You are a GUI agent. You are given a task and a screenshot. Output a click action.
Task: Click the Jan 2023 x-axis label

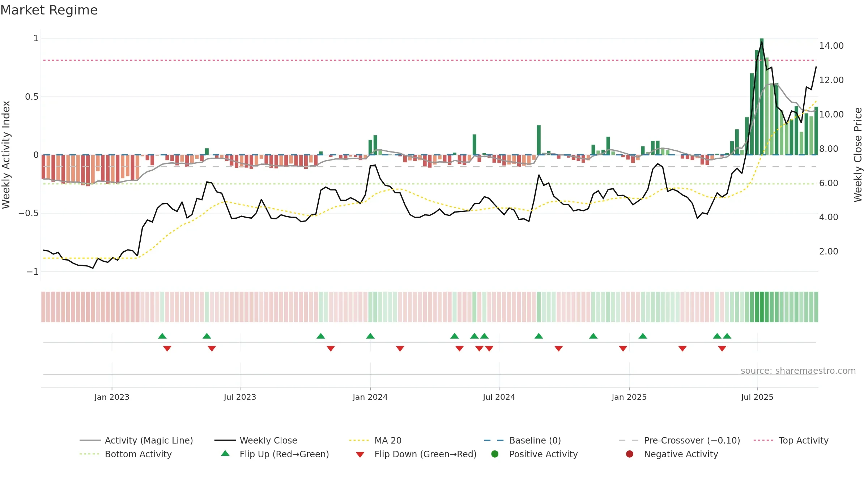coord(112,397)
